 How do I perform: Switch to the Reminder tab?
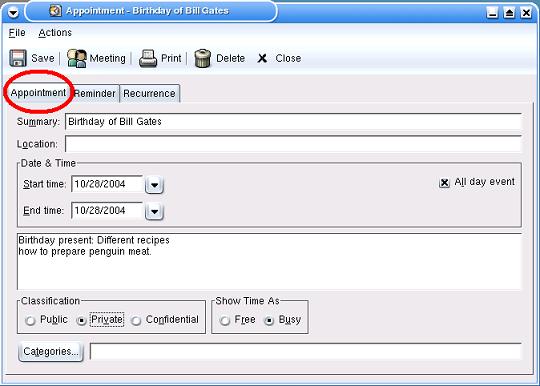point(95,93)
